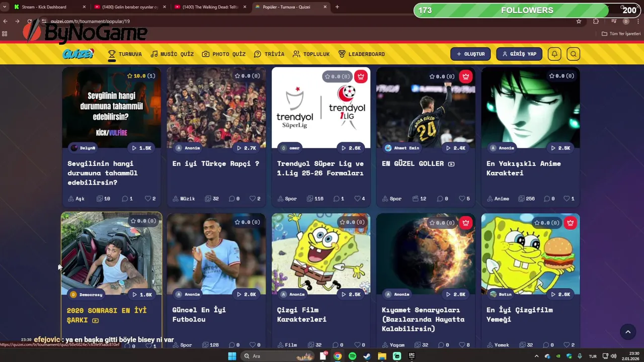Bookmark this page with star icon
The image size is (644, 362).
579,21
